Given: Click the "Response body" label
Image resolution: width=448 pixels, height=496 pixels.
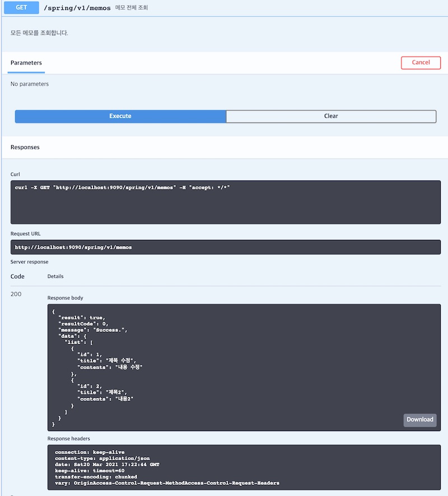Looking at the screenshot, I should [x=65, y=298].
